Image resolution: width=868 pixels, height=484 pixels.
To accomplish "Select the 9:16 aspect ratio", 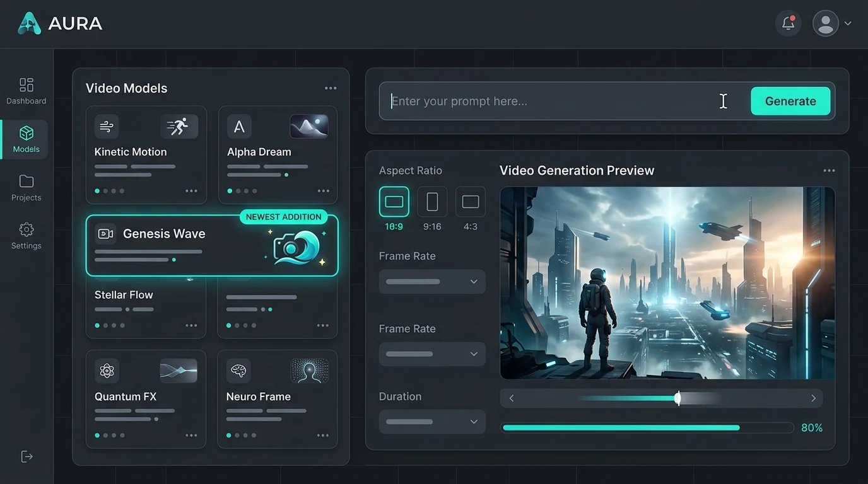I will coord(432,201).
